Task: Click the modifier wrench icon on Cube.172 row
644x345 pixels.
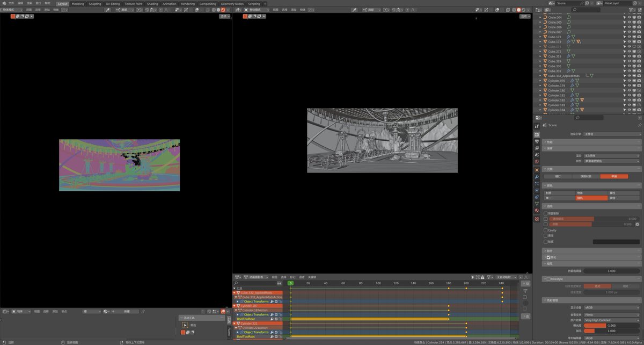Action: pyautogui.click(x=568, y=37)
